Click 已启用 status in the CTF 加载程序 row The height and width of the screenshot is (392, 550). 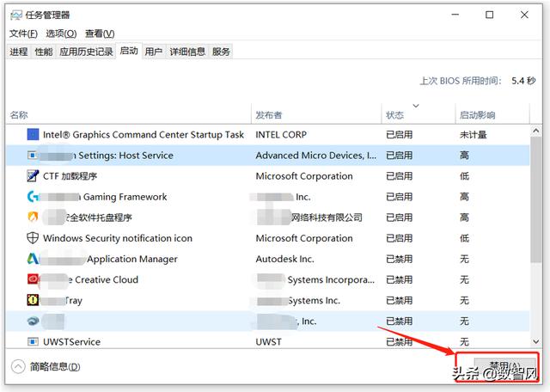coord(399,176)
